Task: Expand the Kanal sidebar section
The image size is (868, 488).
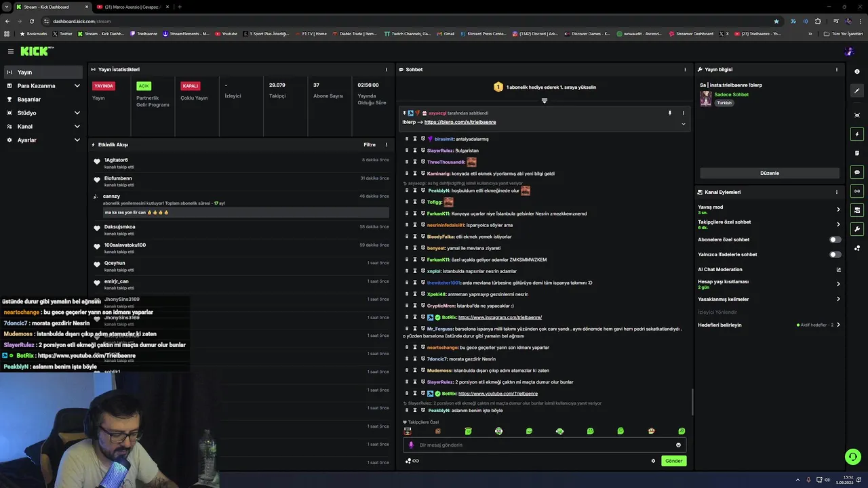Action: 77,126
